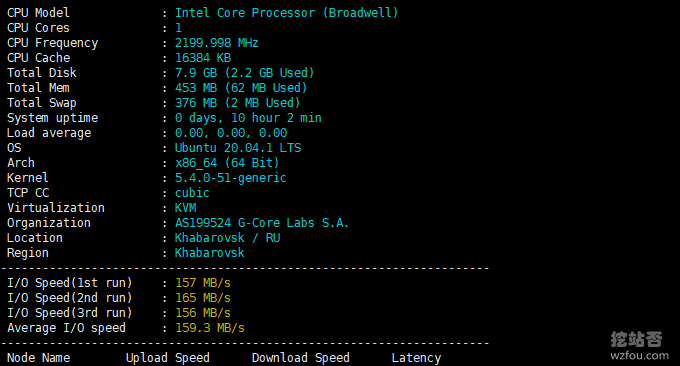Click the Latency column header
Screen dimensions: 680x366
click(x=416, y=358)
